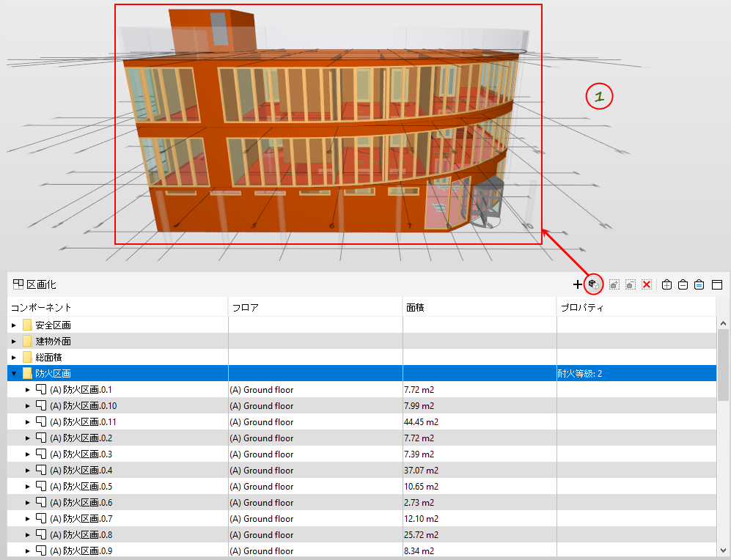Image resolution: width=731 pixels, height=560 pixels.
Task: Expand the 建物外面 folder
Action: click(14, 342)
